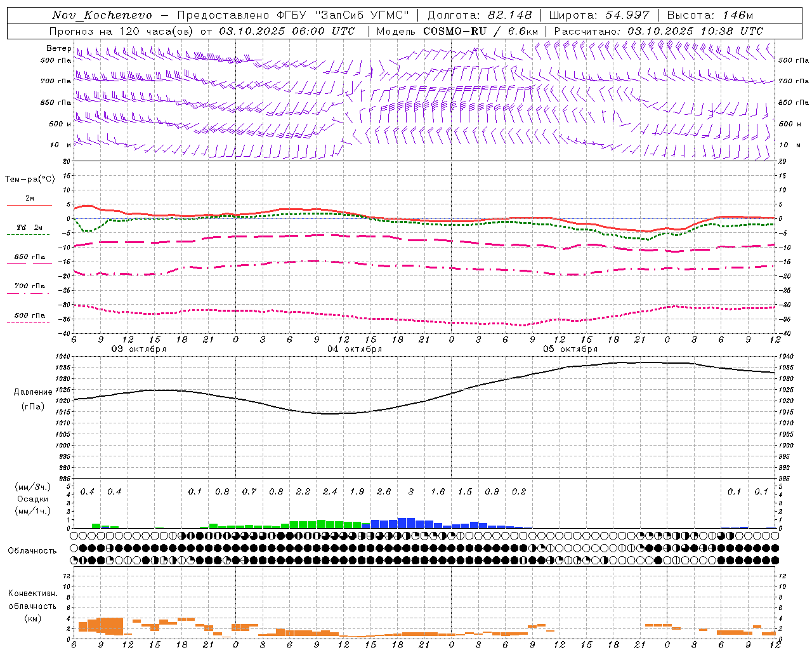
Task: Click the station name Nov_Kochenevo
Action: pyautogui.click(x=102, y=15)
